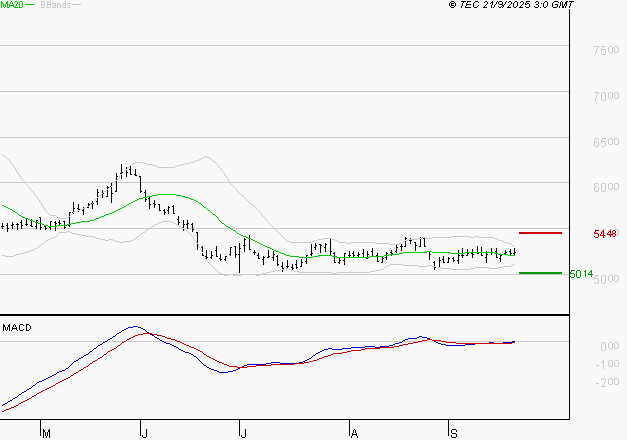Select the 5448 resistance price label
Image resolution: width=627 pixels, height=440 pixels.
(x=603, y=234)
